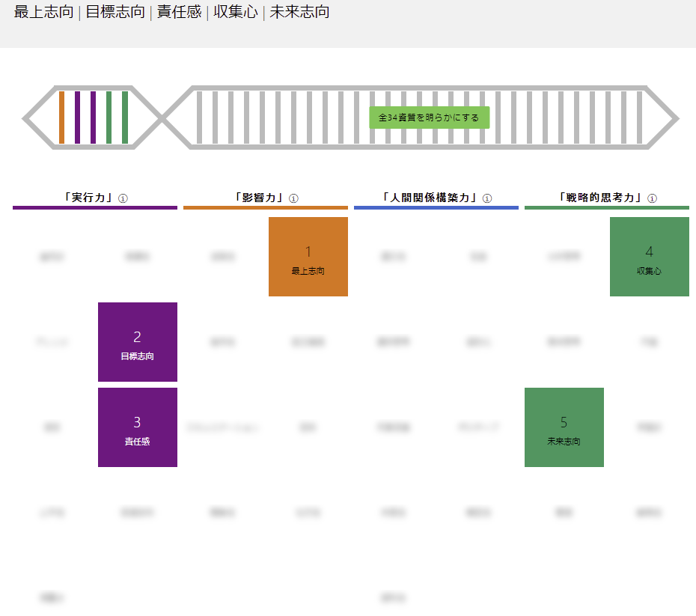Click the 「影響力」 domain heading
The height and width of the screenshot is (616, 696).
(259, 198)
